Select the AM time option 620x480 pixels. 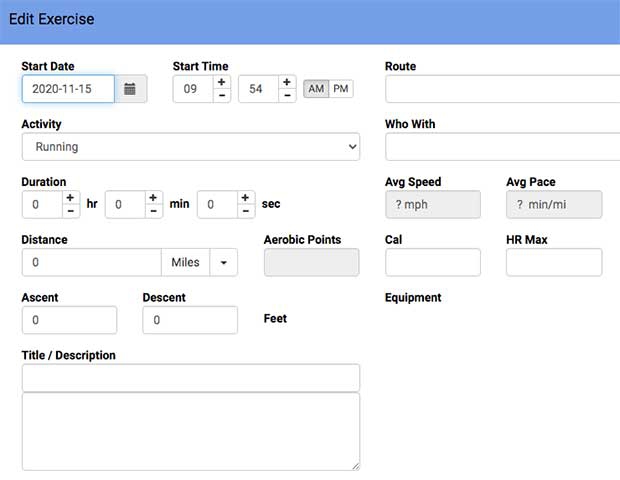(316, 89)
